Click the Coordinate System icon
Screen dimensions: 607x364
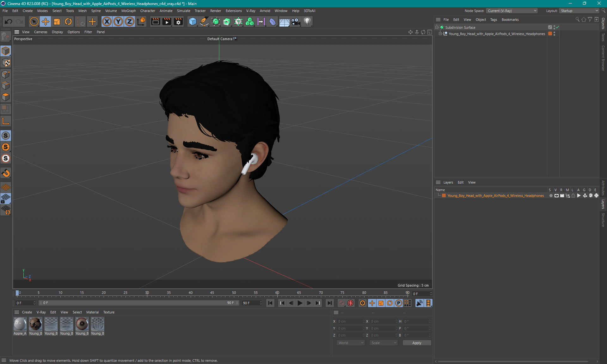point(141,21)
